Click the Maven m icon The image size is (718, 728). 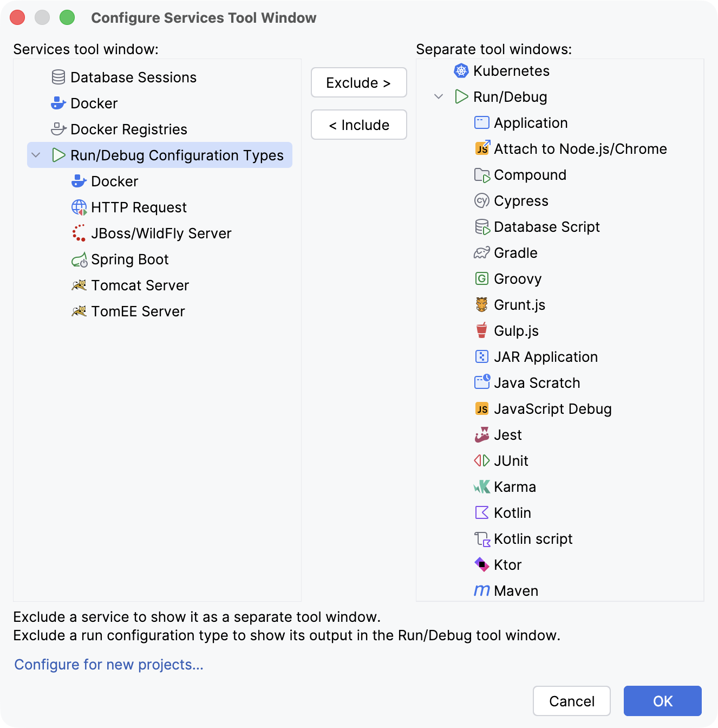(x=482, y=590)
